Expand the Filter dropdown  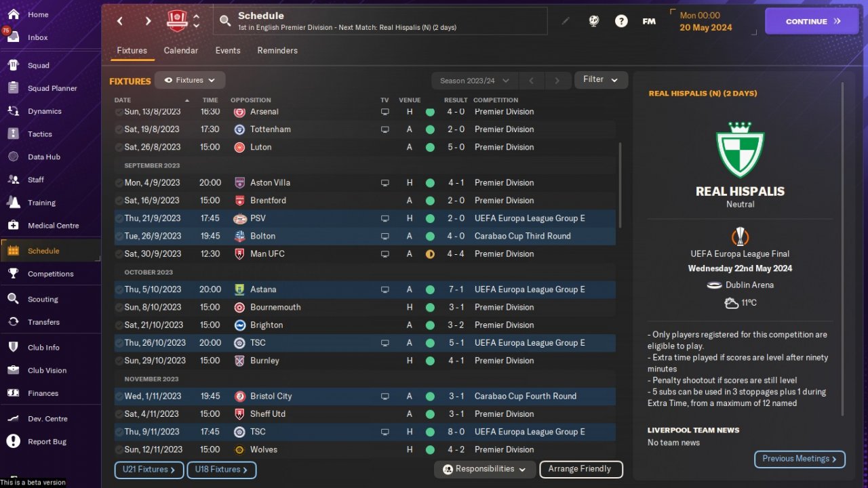[601, 80]
